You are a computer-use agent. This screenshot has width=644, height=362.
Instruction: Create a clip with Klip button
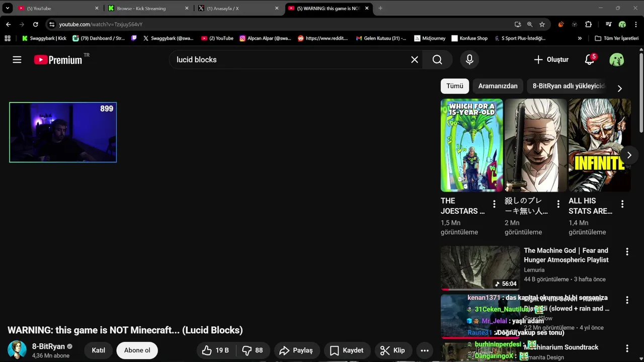pos(392,350)
